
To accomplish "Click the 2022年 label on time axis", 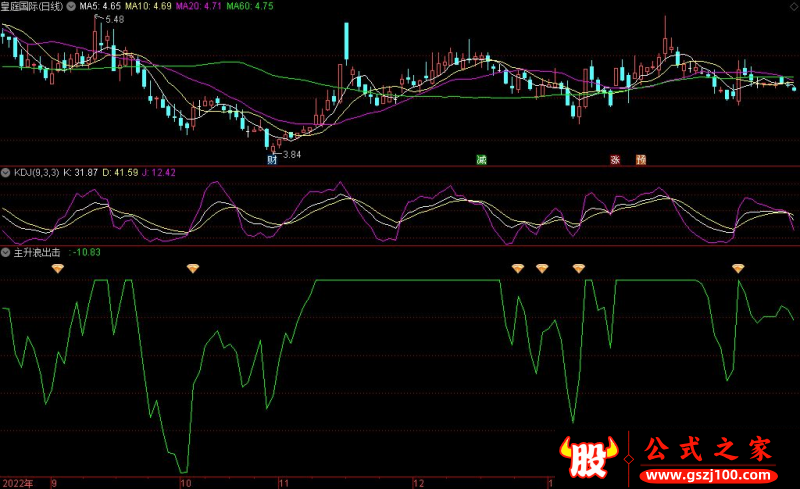I will [x=17, y=482].
